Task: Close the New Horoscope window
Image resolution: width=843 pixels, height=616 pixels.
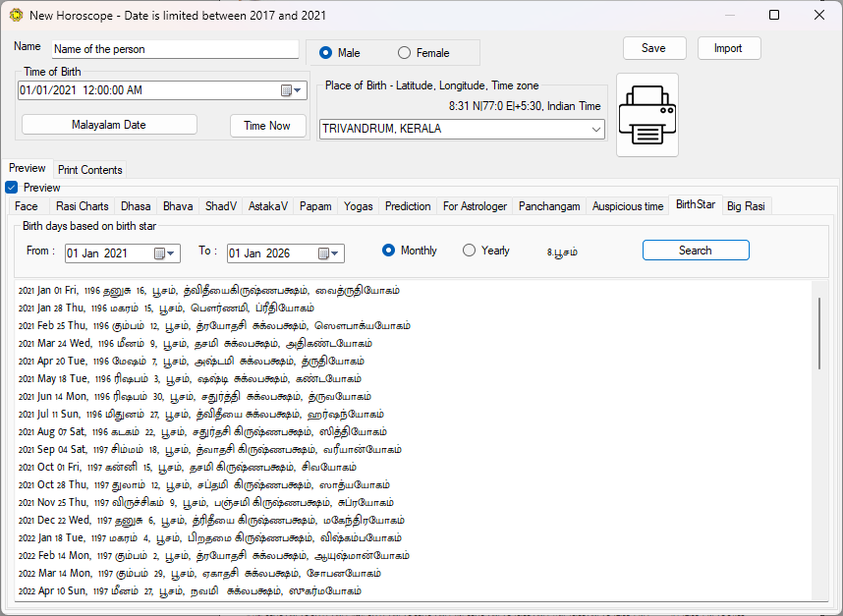Action: point(819,15)
